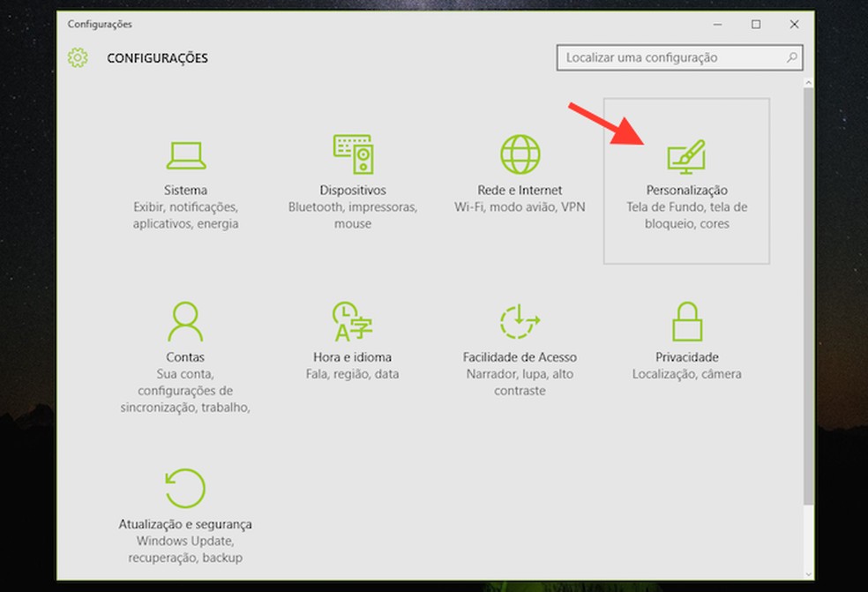
Task: Select the Facilidade de Acesso icon
Action: [x=519, y=319]
